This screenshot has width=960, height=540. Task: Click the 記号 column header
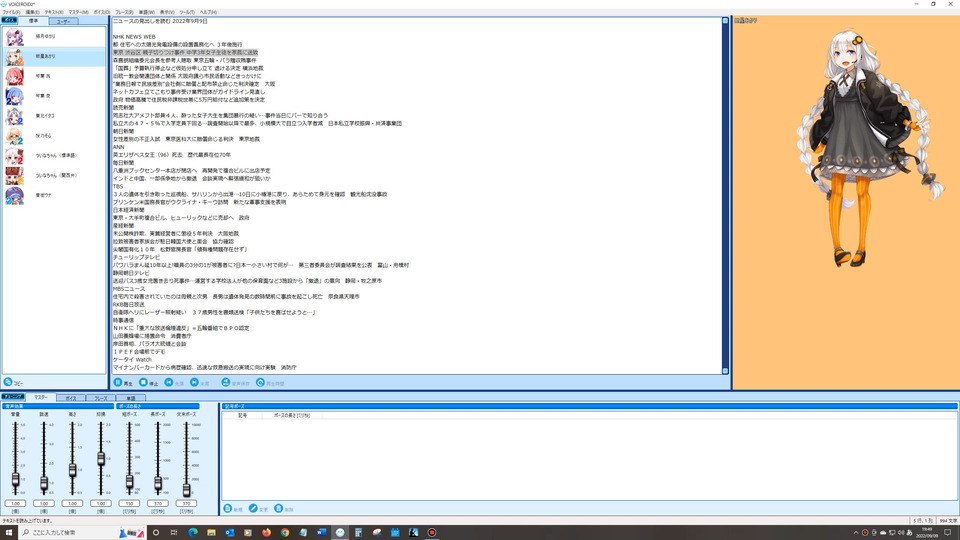pos(242,415)
